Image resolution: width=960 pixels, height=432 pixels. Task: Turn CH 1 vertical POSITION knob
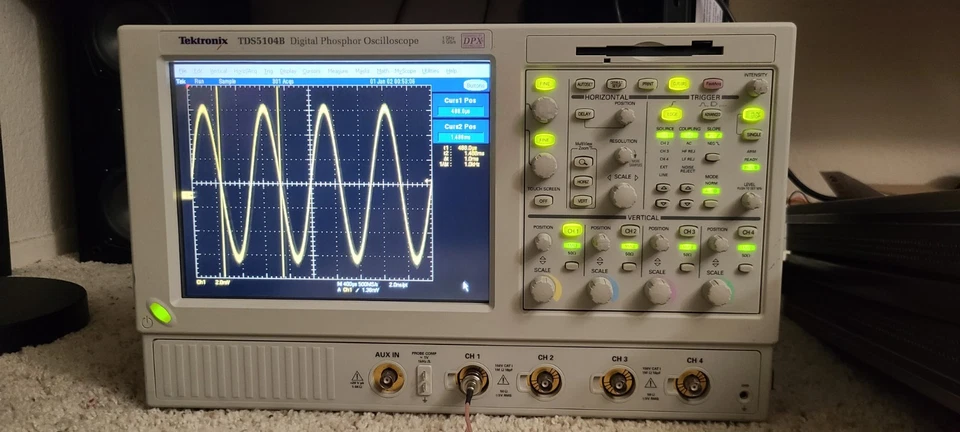(x=543, y=242)
